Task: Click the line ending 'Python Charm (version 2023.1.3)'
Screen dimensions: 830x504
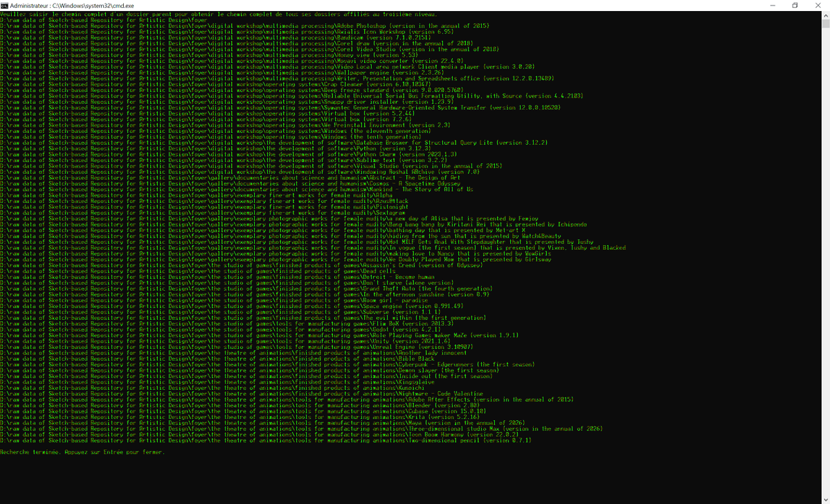Action: pyautogui.click(x=228, y=154)
